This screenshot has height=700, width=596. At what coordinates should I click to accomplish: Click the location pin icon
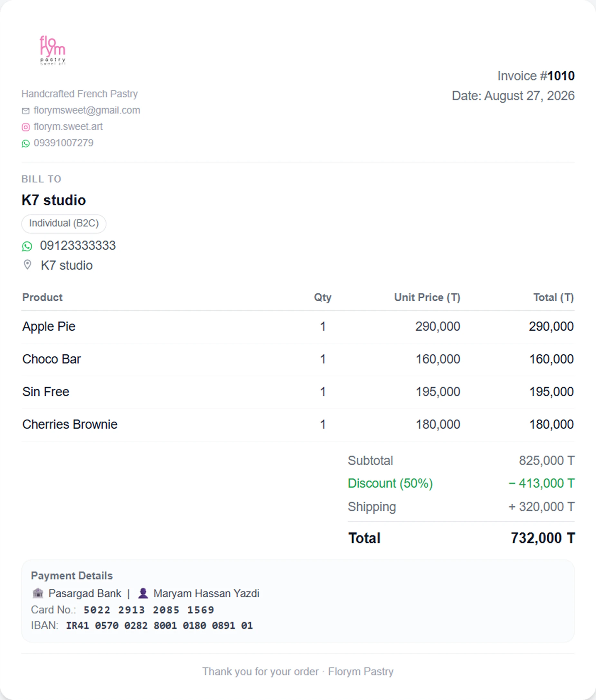(27, 264)
